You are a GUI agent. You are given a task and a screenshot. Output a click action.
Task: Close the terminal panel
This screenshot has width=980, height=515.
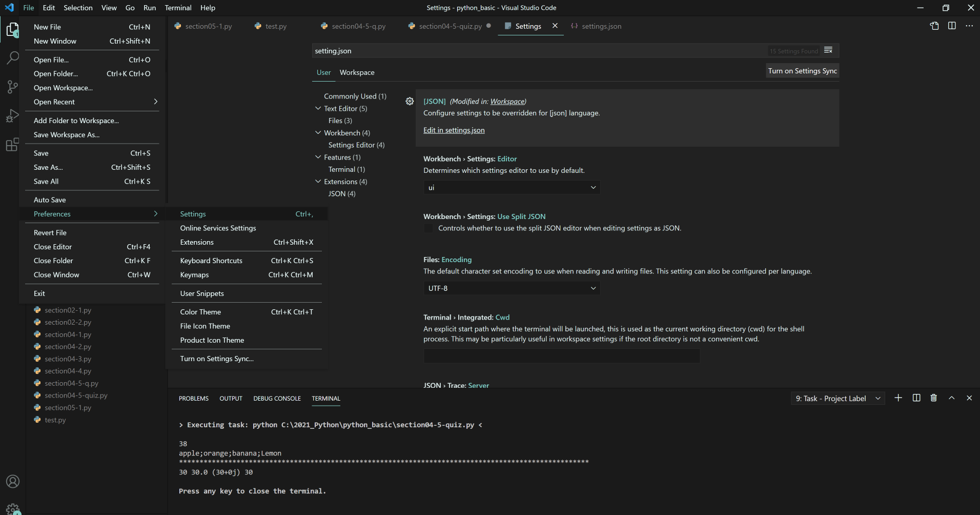click(969, 398)
